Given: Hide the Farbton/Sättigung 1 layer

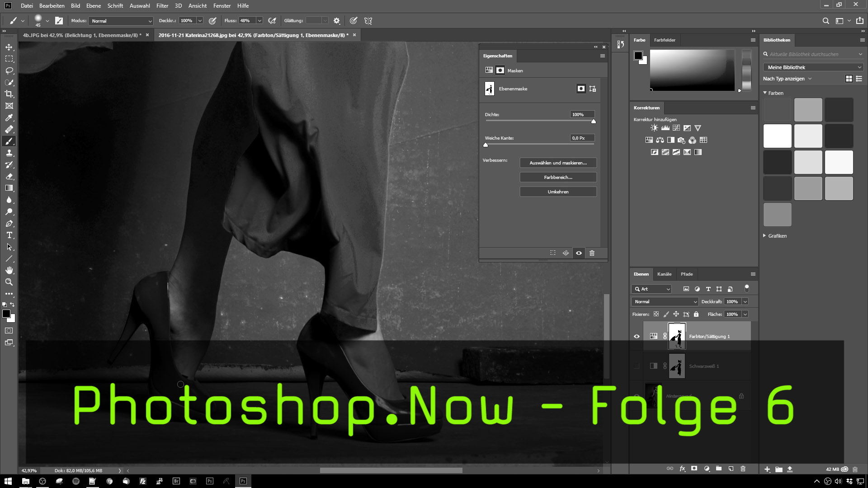Looking at the screenshot, I should pyautogui.click(x=637, y=336).
